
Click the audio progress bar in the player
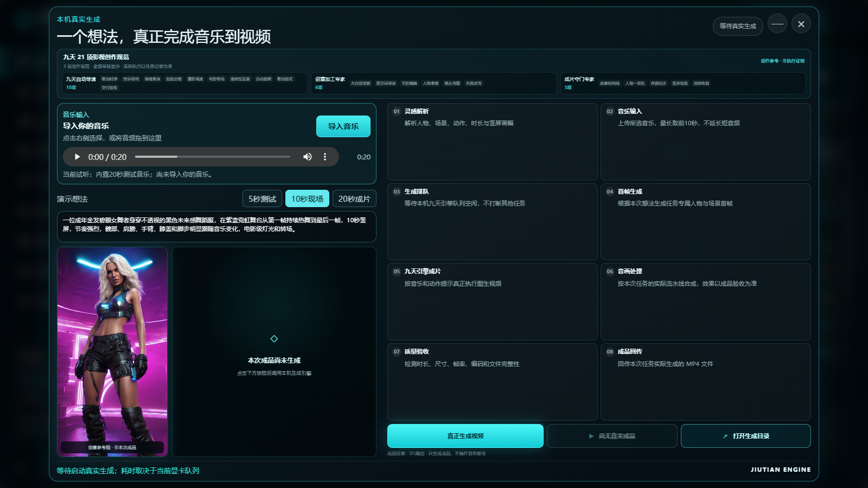click(x=213, y=157)
